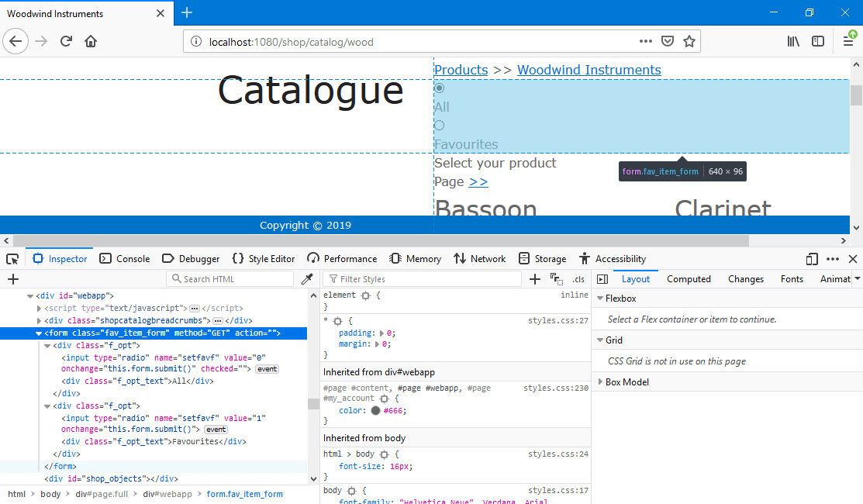
Task: Open the Style Editor panel
Action: (x=264, y=259)
